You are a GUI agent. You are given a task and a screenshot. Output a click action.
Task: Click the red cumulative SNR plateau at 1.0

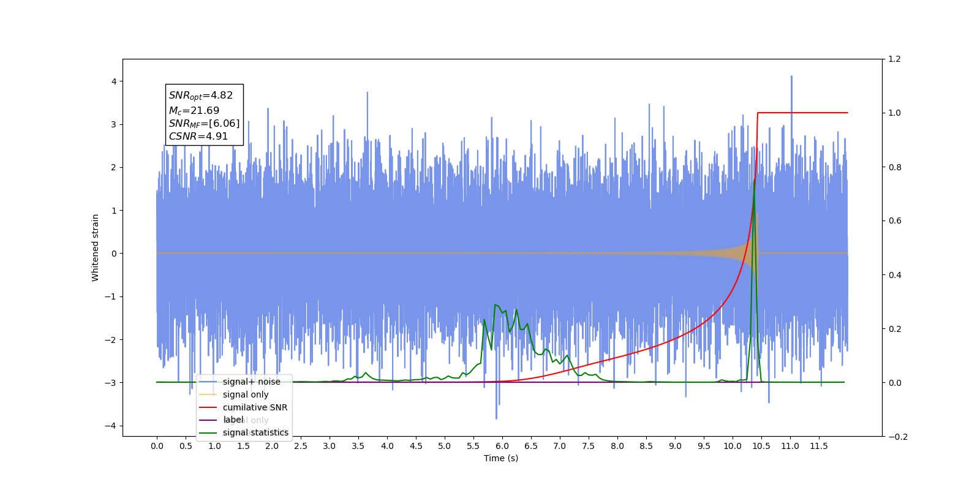(802, 113)
